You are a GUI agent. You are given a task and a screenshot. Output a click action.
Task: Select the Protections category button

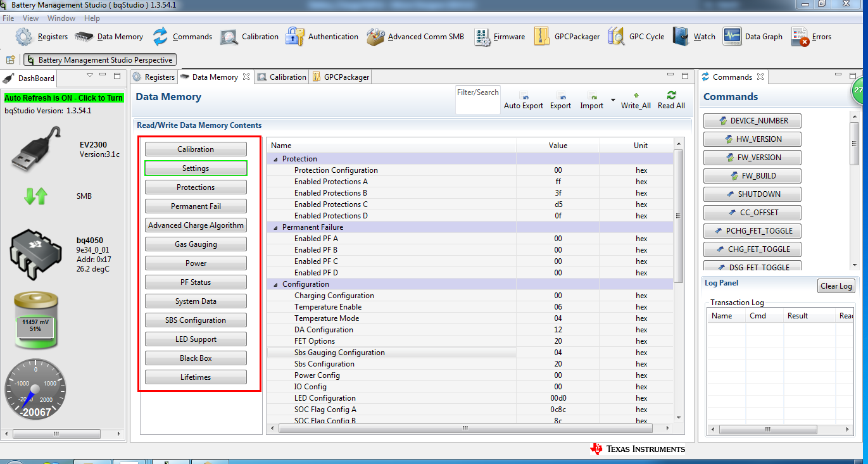click(196, 187)
